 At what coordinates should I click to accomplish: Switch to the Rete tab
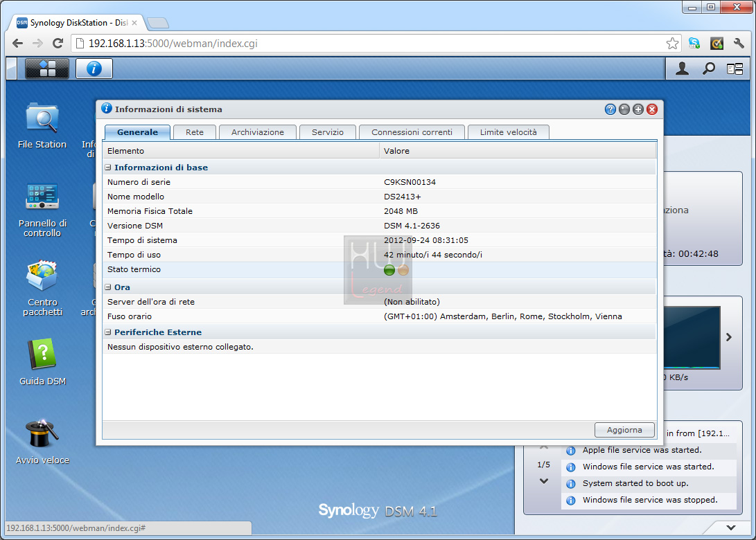[x=195, y=132]
